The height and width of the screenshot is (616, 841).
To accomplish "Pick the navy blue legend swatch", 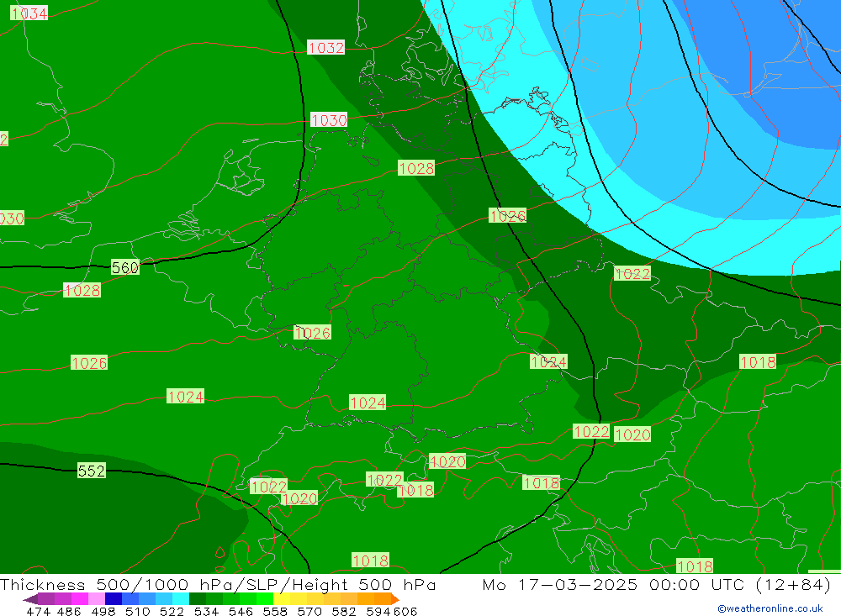I will (114, 599).
